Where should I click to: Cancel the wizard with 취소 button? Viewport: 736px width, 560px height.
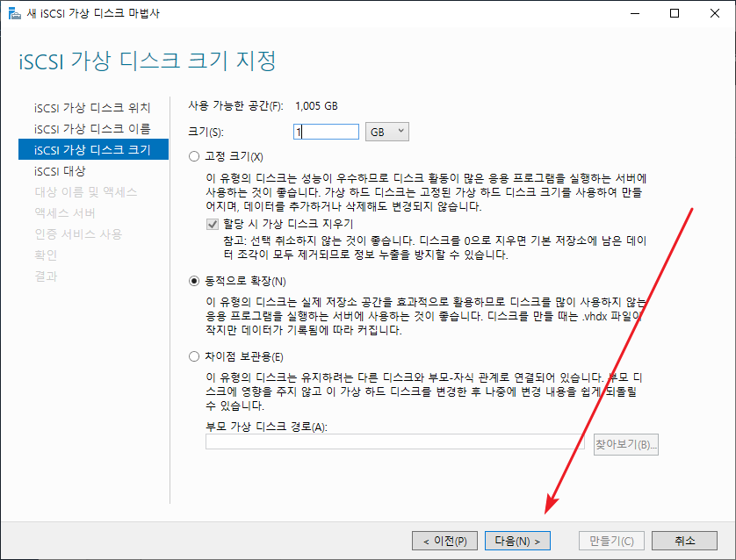click(684, 541)
